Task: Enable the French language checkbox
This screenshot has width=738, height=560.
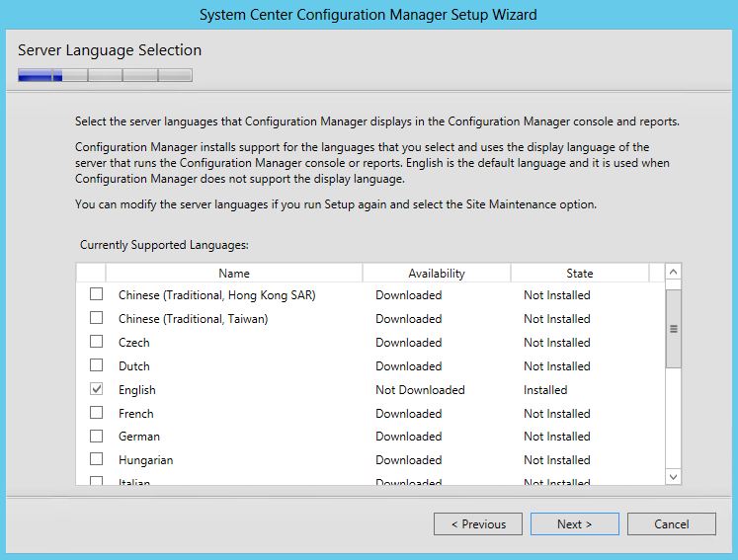Action: 97,413
